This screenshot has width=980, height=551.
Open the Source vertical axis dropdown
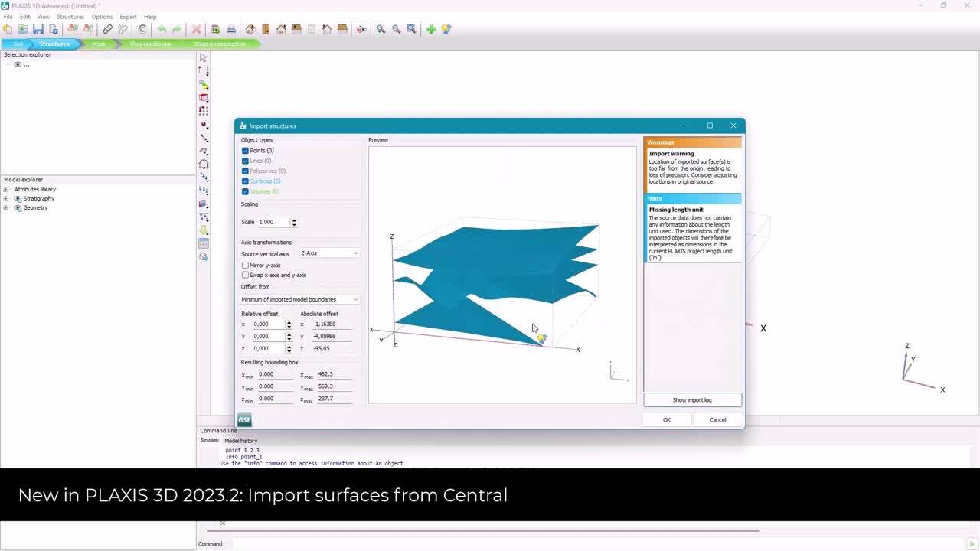click(x=329, y=253)
